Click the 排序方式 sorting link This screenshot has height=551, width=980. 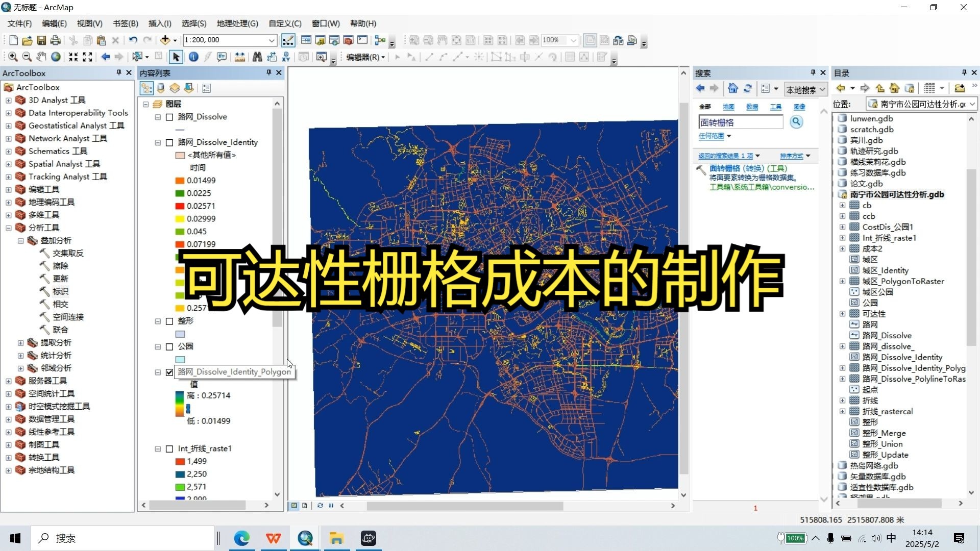click(x=793, y=156)
